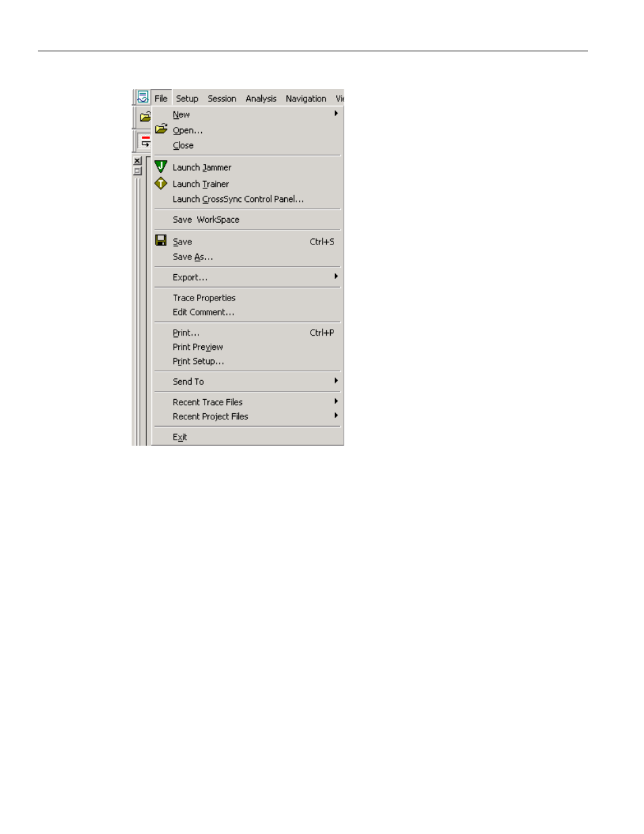644x834 pixels.
Task: Open the Analysis menu
Action: [x=261, y=99]
